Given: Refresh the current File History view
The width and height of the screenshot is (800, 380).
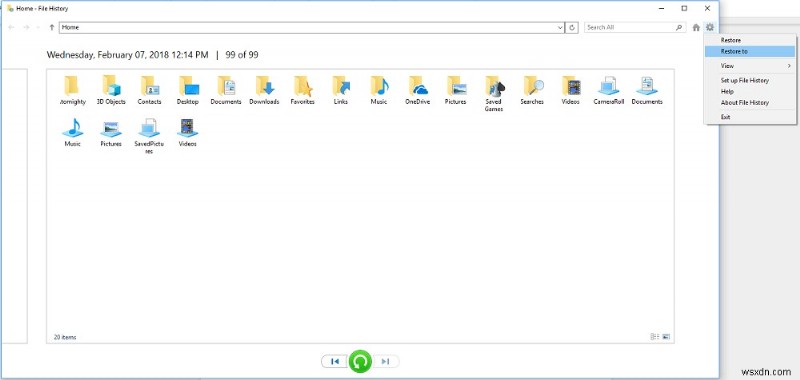Looking at the screenshot, I should point(572,28).
